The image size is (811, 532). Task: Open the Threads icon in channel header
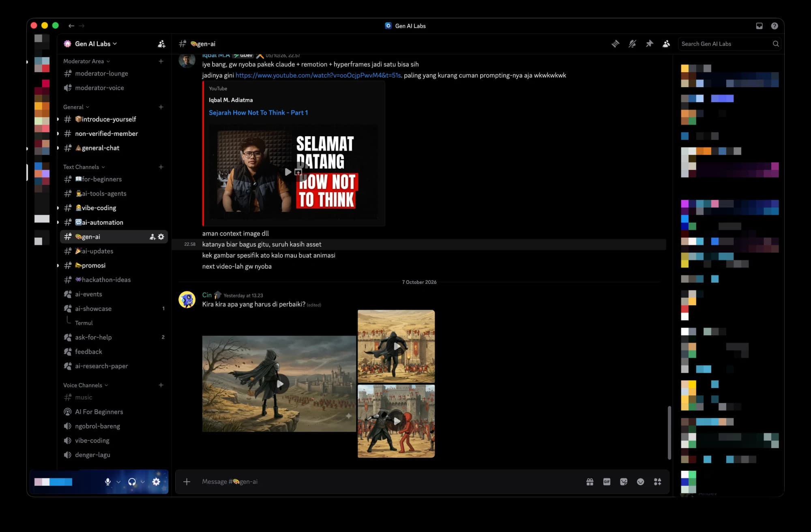click(x=615, y=44)
